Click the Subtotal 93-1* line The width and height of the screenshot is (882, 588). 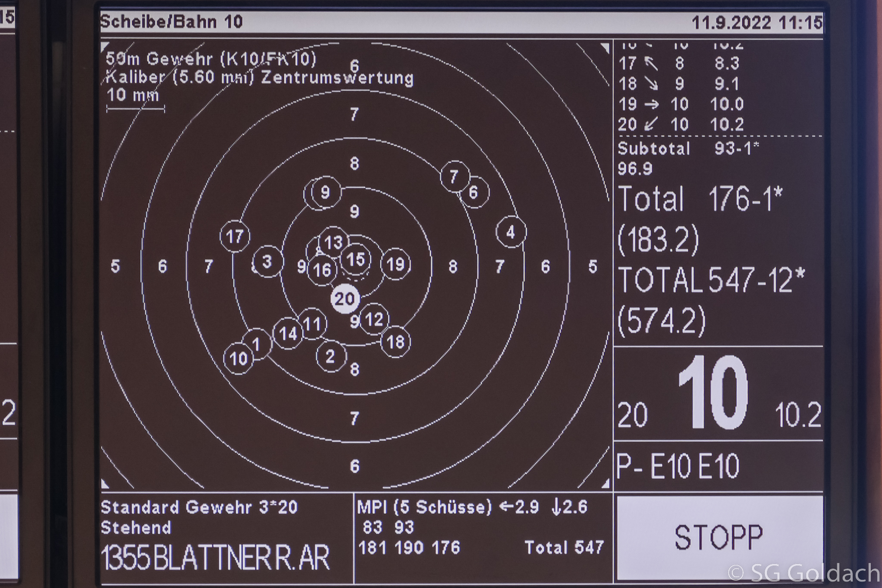point(688,149)
